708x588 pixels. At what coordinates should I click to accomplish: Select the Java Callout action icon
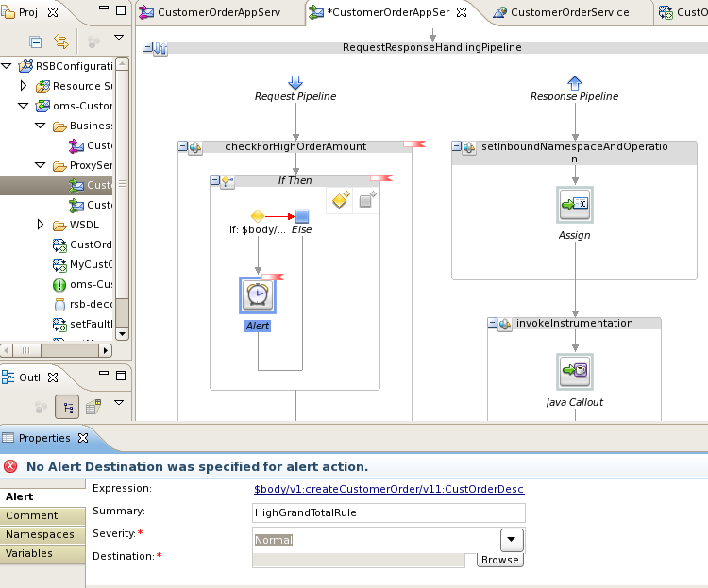(574, 371)
